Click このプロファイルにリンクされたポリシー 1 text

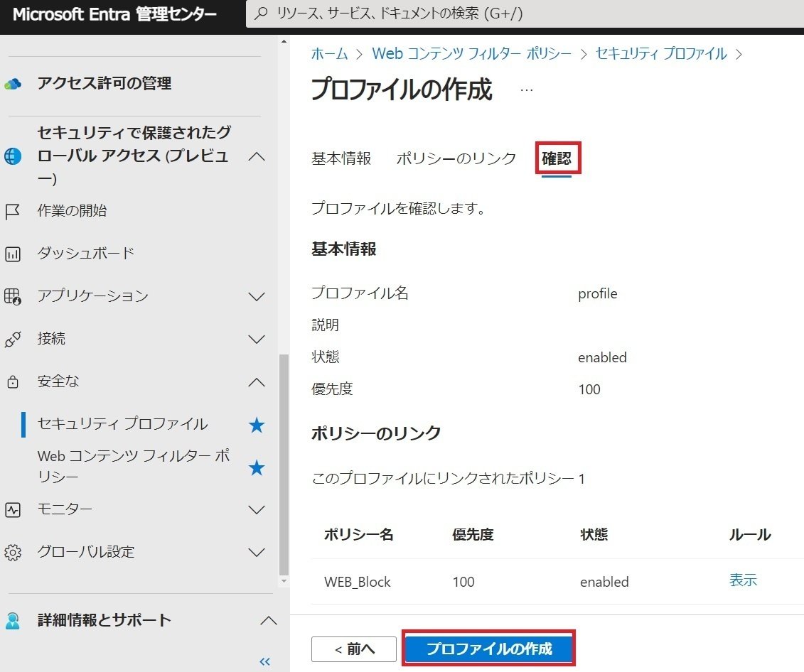coord(448,478)
